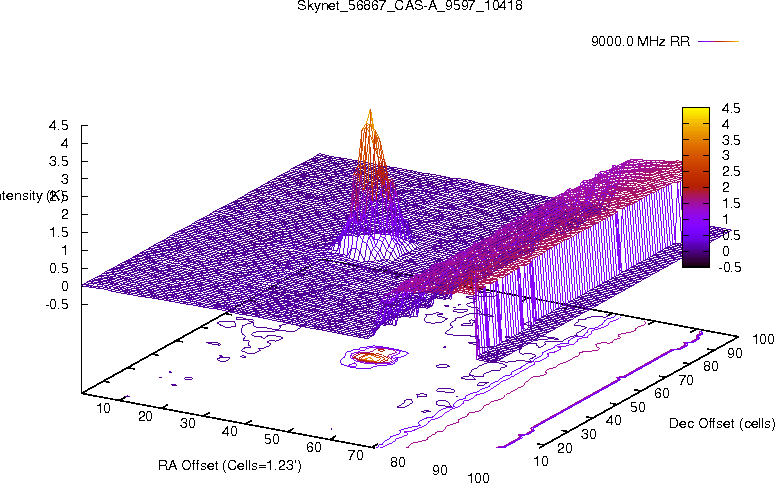Click the legend line sample beside 9000.0 MHz RR
Image resolution: width=775 pixels, height=483 pixels.
[719, 42]
